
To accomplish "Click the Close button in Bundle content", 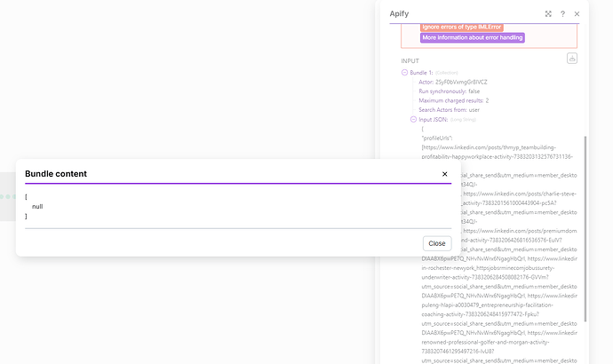I will (x=437, y=243).
